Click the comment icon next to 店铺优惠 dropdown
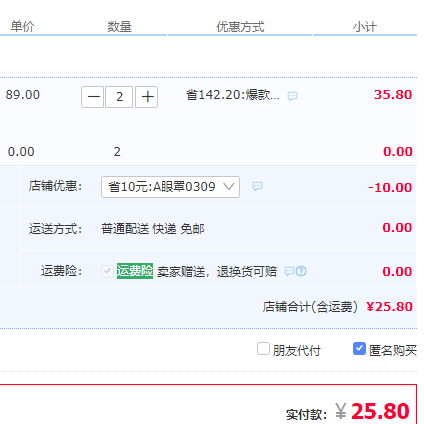The height and width of the screenshot is (424, 424). coord(257,186)
